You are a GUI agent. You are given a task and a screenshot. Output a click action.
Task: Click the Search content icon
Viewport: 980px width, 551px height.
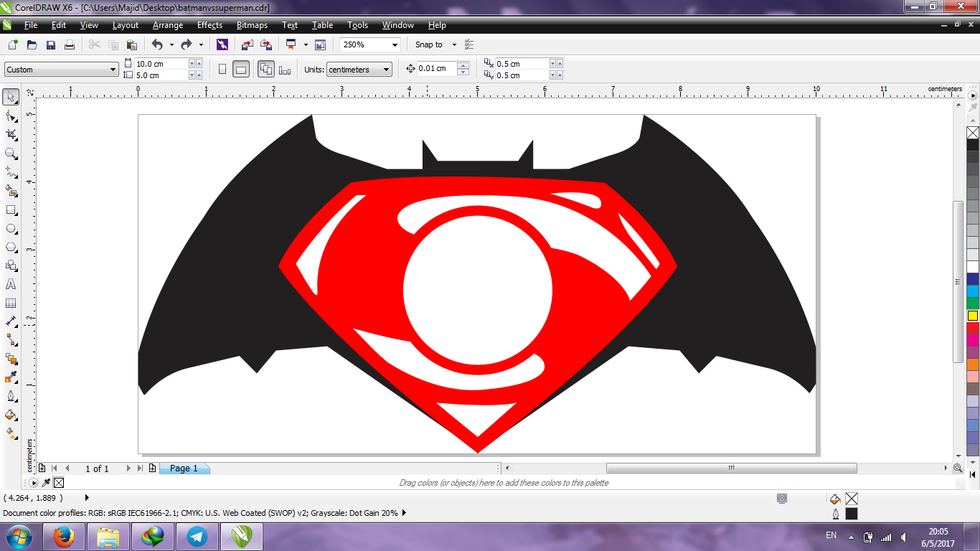(222, 44)
